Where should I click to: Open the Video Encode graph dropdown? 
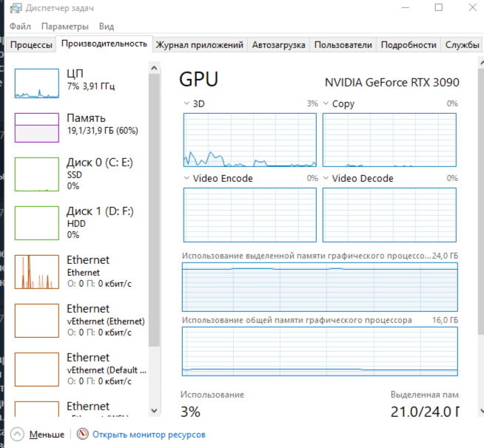pos(186,178)
